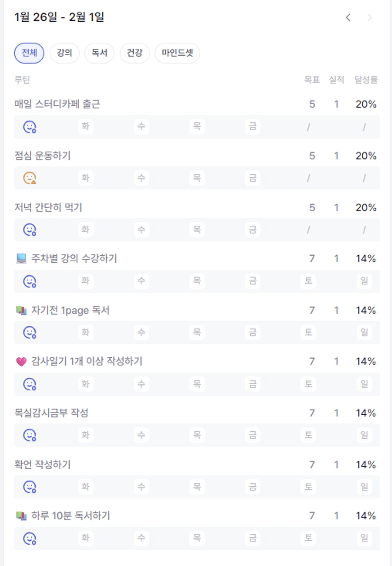This screenshot has height=566, width=392.
Task: Go to next week with right chevron
Action: (370, 18)
